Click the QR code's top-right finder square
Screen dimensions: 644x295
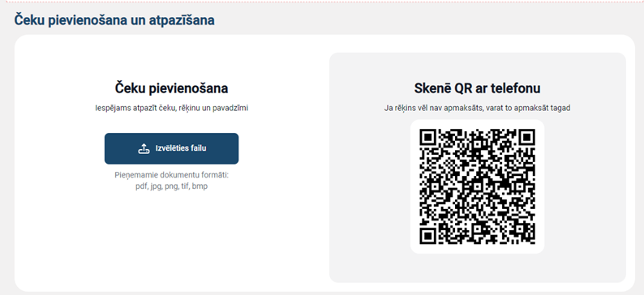coord(527,137)
